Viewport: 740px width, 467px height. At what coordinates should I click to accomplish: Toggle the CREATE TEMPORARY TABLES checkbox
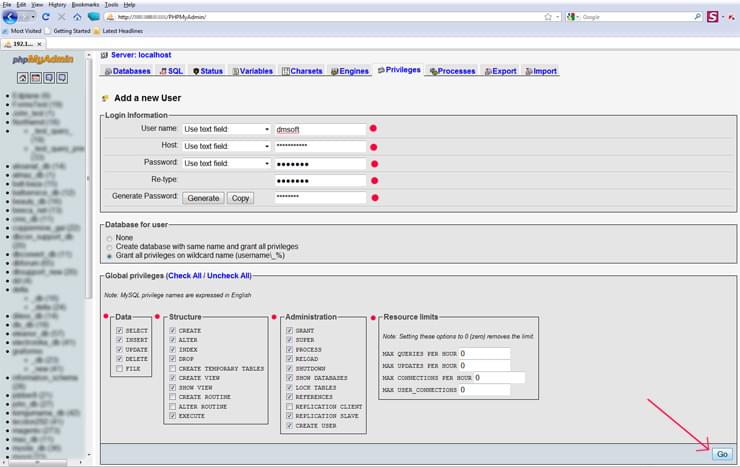click(x=173, y=368)
